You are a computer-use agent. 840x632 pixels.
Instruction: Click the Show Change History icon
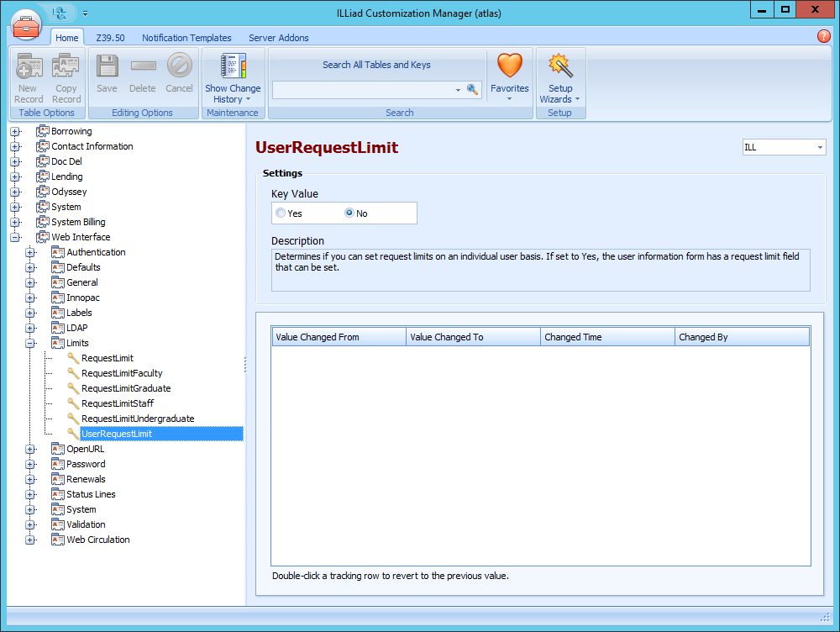coord(233,67)
